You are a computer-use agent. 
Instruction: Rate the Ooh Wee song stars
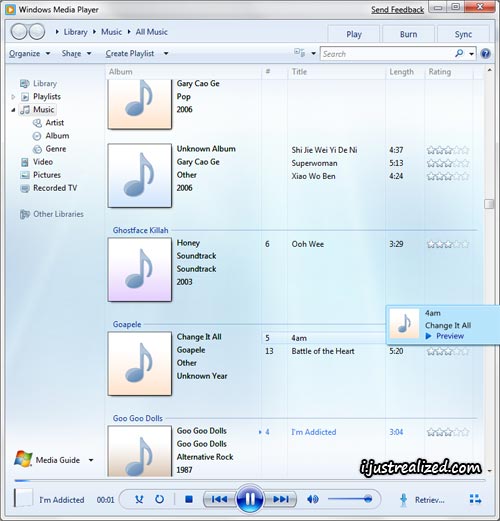click(x=448, y=244)
